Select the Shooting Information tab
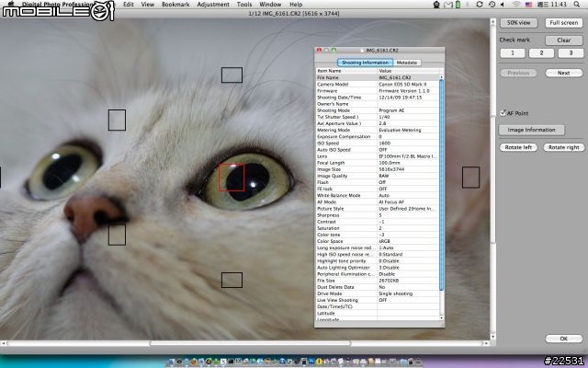This screenshot has width=588, height=368. pos(365,63)
